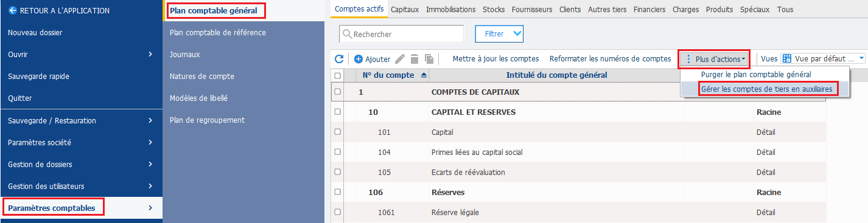The width and height of the screenshot is (868, 223).
Task: Click the sort arrow on N° du compte
Action: (x=424, y=75)
